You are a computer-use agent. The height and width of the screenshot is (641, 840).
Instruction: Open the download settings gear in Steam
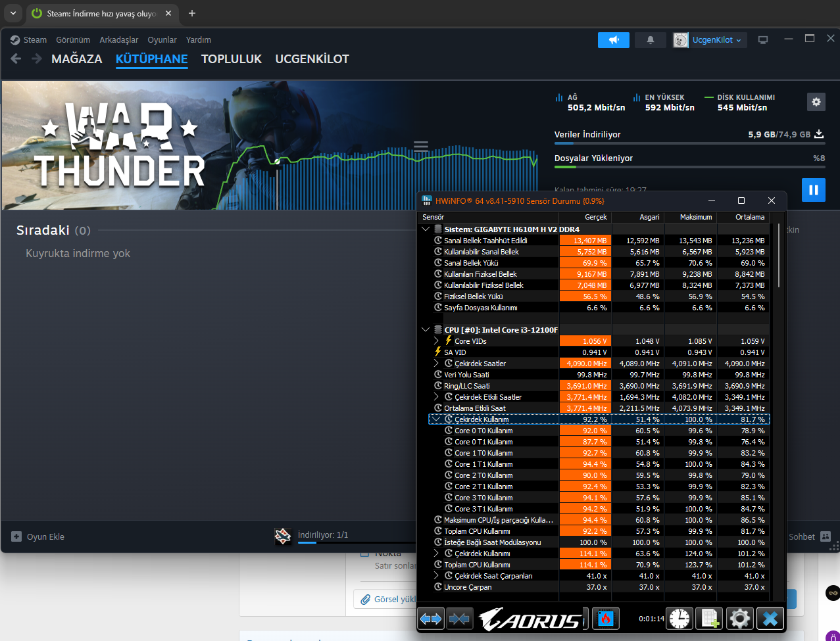pyautogui.click(x=816, y=102)
